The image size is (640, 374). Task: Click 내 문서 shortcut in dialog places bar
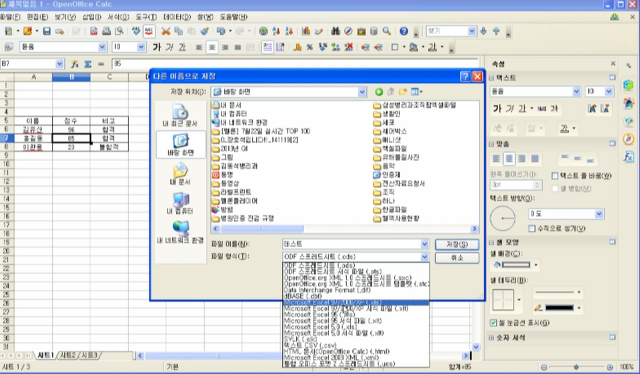(180, 174)
